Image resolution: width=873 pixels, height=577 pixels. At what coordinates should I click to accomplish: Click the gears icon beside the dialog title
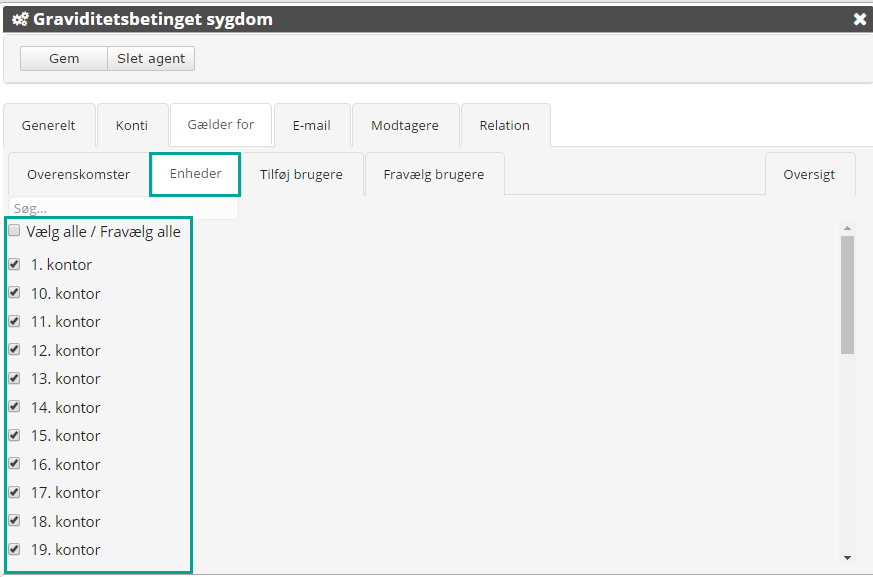[x=20, y=19]
